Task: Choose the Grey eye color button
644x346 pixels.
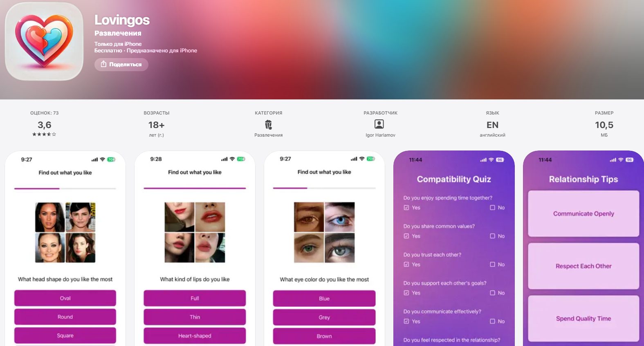Action: pyautogui.click(x=324, y=317)
